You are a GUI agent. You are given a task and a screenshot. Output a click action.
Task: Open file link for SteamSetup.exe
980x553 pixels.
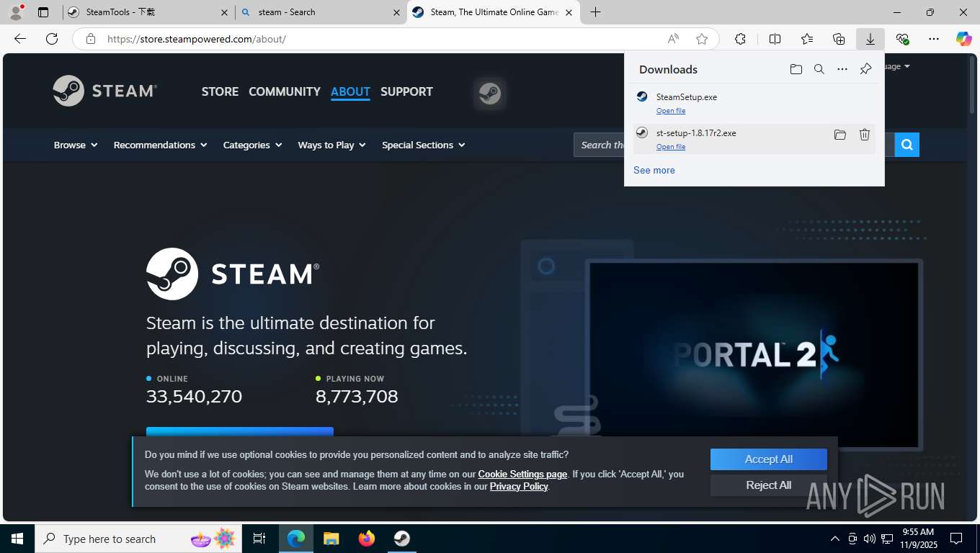tap(671, 111)
